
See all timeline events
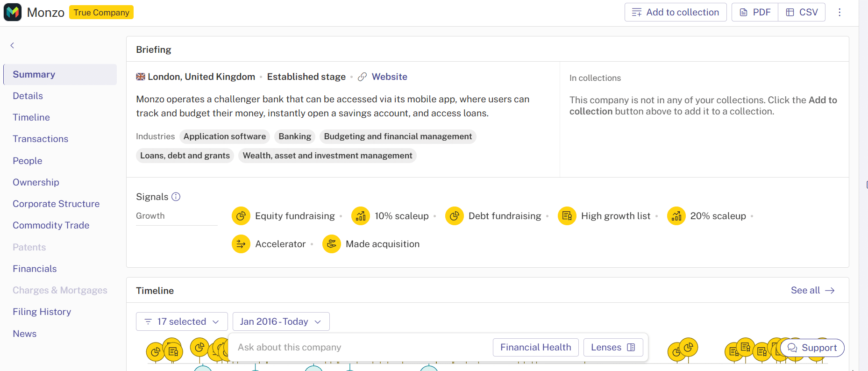click(x=812, y=290)
